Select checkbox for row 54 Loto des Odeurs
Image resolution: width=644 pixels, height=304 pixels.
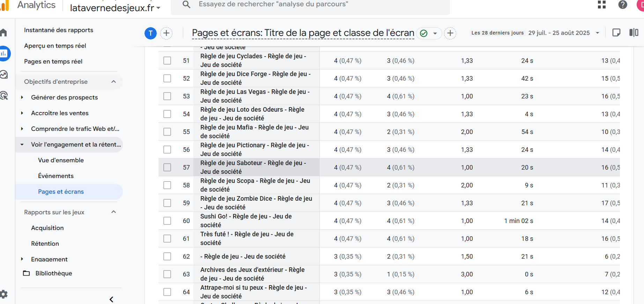[x=167, y=114]
